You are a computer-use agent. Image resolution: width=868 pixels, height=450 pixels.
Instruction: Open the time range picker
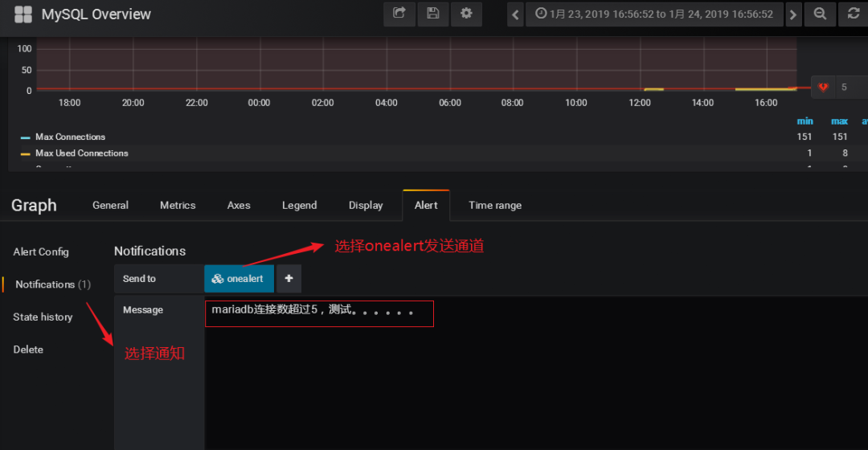pyautogui.click(x=654, y=14)
